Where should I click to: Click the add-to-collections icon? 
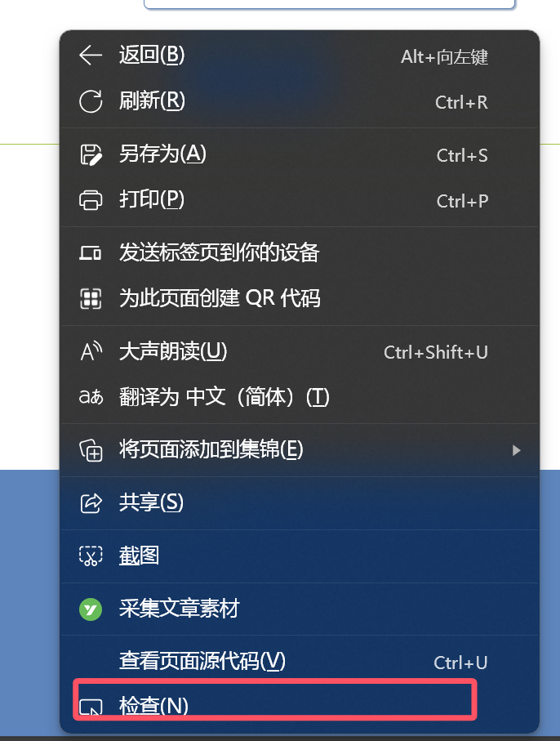91,450
